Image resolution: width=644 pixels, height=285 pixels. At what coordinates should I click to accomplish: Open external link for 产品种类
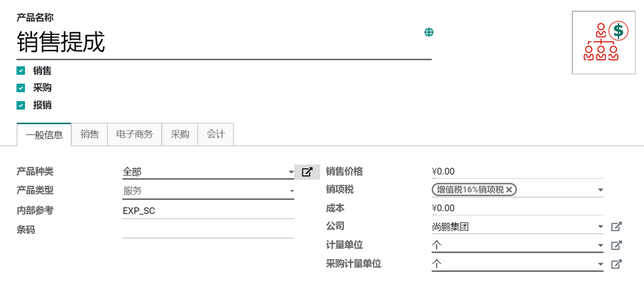307,172
